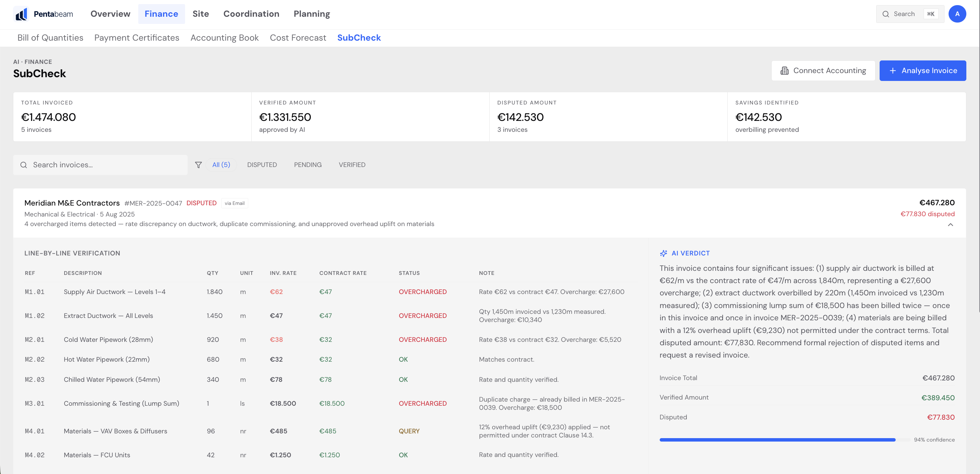Select the All (5) filter chip
The width and height of the screenshot is (980, 474).
point(221,165)
